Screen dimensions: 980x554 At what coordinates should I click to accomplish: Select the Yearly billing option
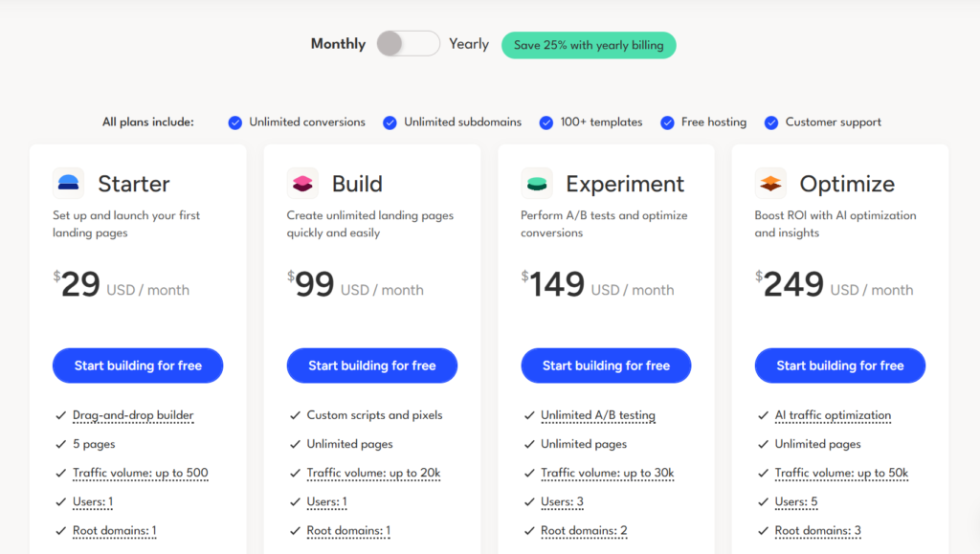coord(469,44)
